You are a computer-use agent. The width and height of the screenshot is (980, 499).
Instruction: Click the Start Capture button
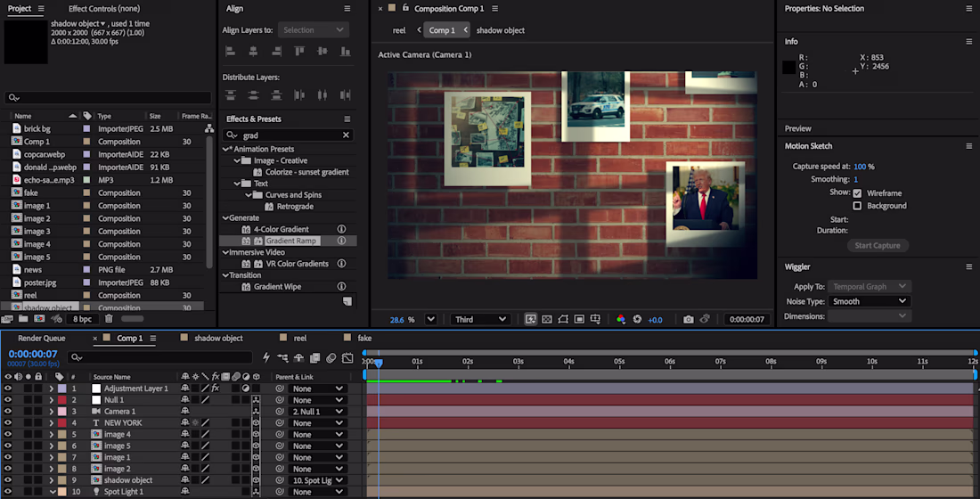878,246
